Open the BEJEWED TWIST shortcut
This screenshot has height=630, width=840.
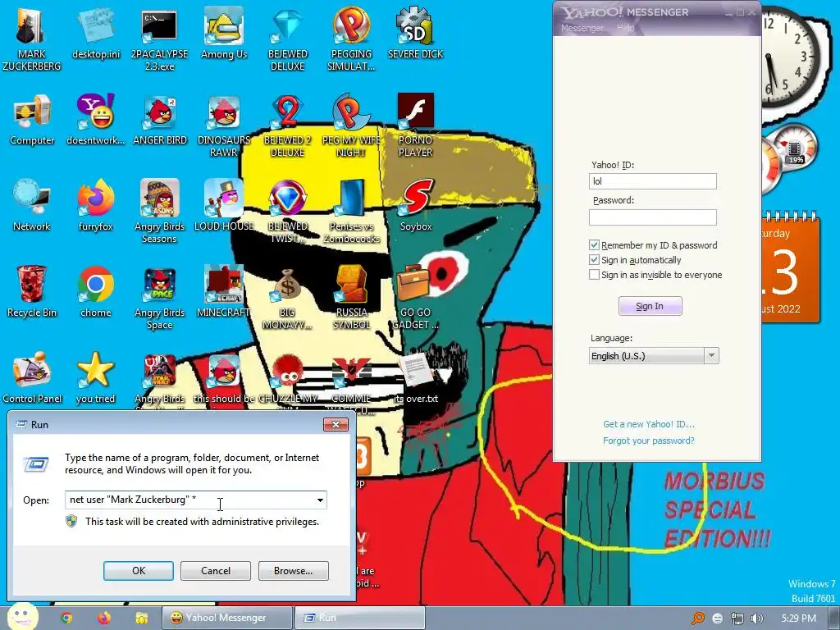tap(288, 212)
